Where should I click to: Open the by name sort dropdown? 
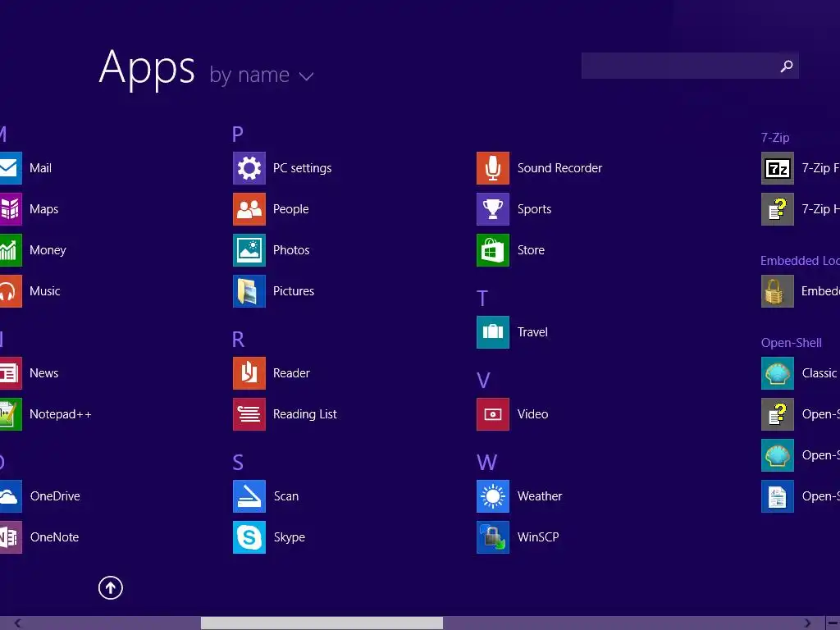(x=262, y=75)
